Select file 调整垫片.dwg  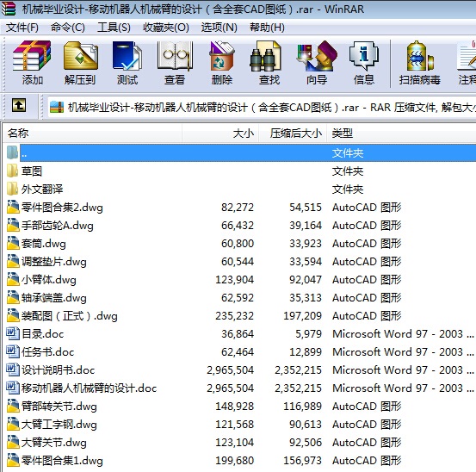coord(54,262)
